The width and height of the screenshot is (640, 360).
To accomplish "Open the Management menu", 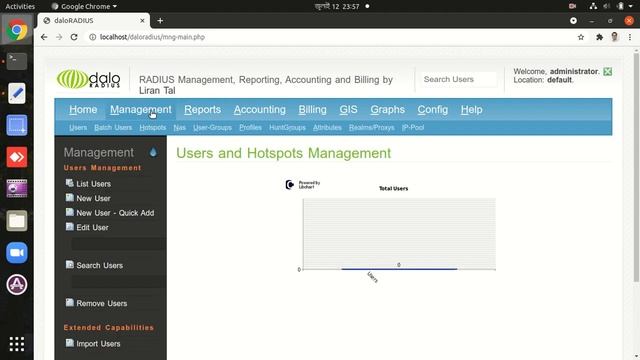I will click(x=141, y=109).
